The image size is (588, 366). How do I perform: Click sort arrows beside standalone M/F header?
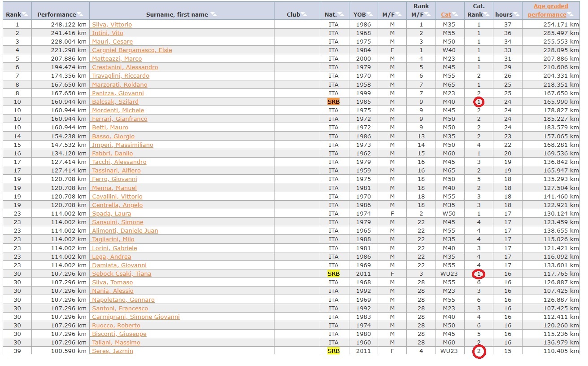[x=398, y=15]
